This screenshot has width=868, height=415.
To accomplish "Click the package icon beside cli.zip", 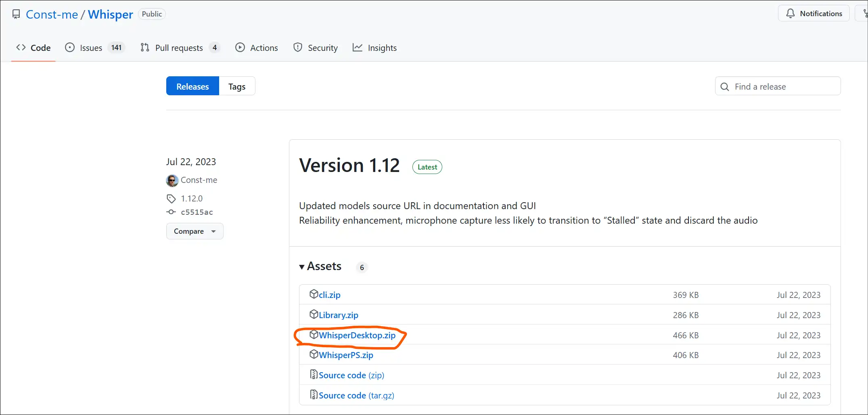I will pyautogui.click(x=314, y=294).
